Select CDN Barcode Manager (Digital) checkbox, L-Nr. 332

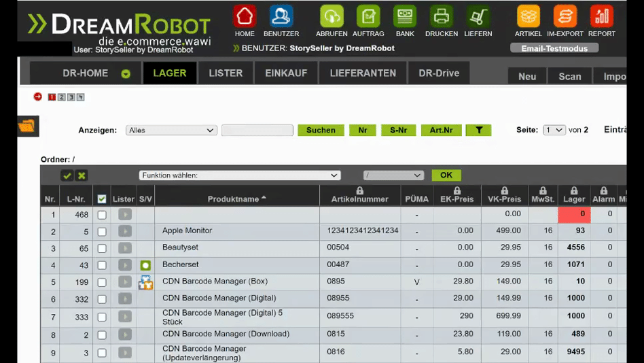coord(102,299)
